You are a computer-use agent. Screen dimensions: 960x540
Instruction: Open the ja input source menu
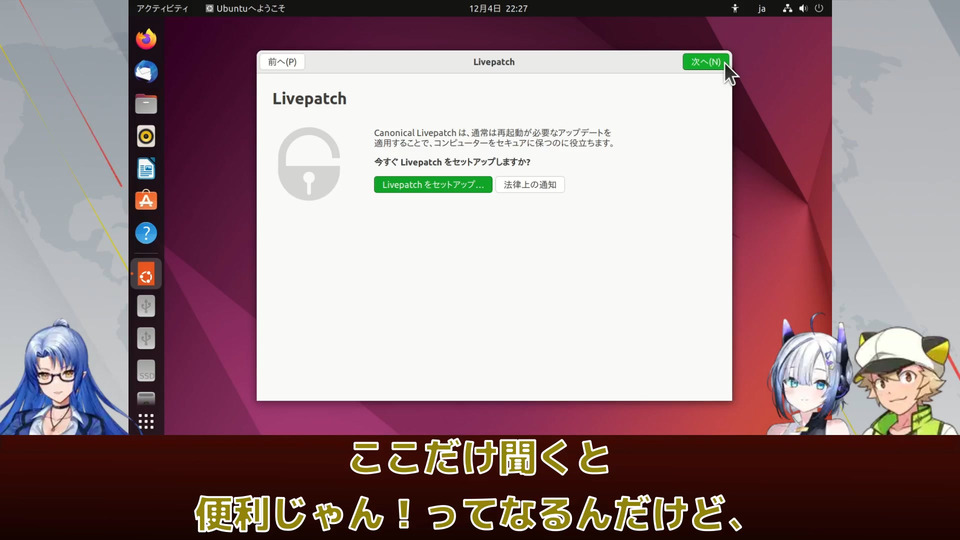(762, 9)
